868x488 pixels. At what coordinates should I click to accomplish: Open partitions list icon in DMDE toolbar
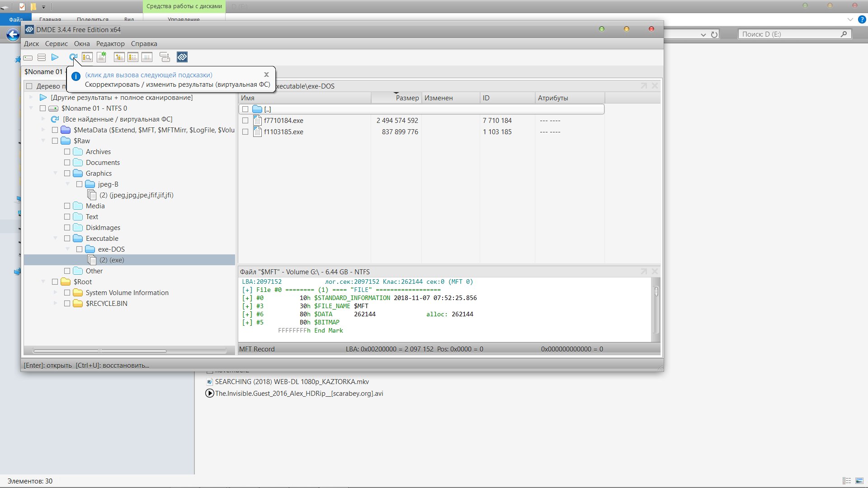click(42, 57)
